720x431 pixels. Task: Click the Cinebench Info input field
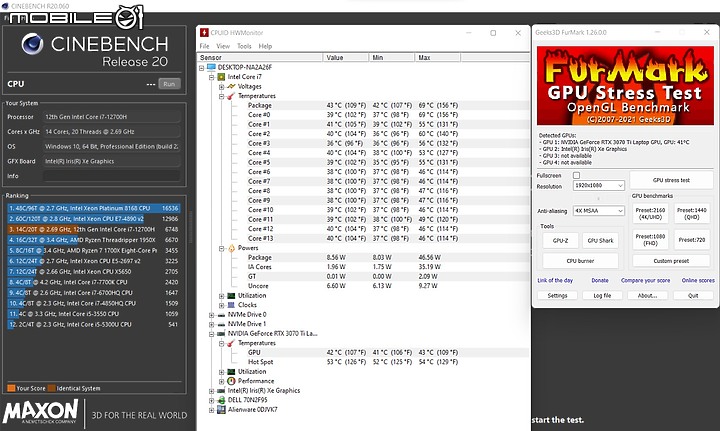pyautogui.click(x=112, y=176)
